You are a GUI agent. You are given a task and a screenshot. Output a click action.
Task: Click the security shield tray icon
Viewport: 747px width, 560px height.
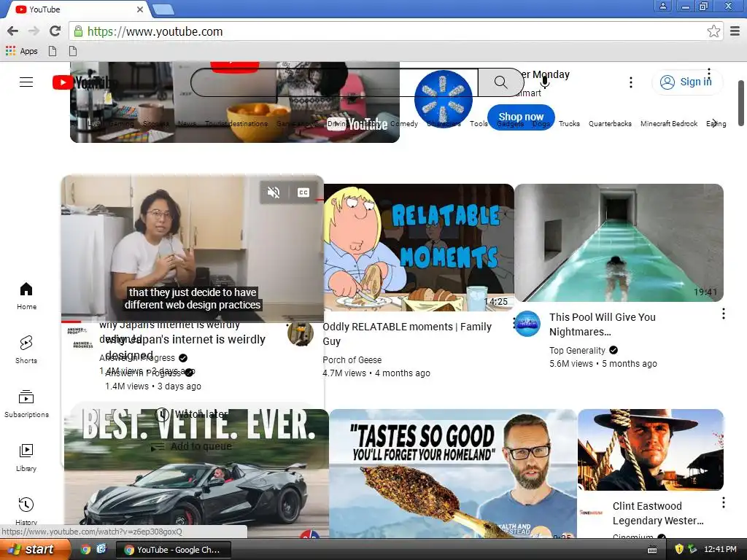679,549
